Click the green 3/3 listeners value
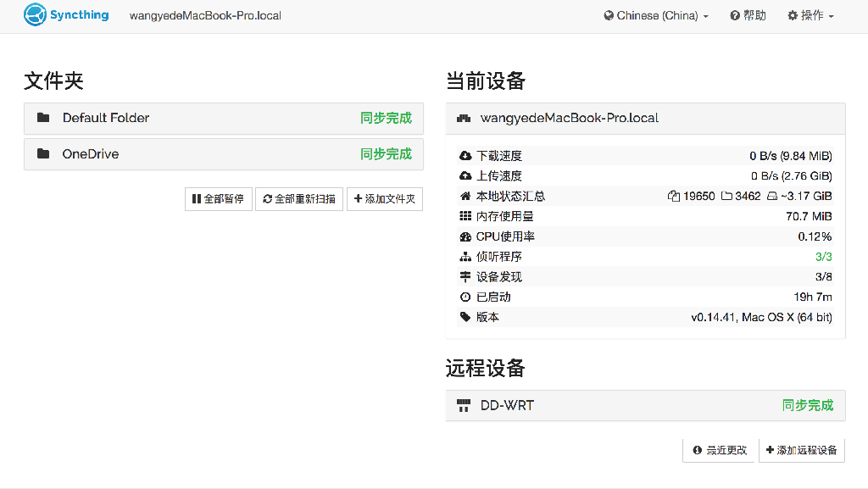The image size is (868, 489). (823, 257)
